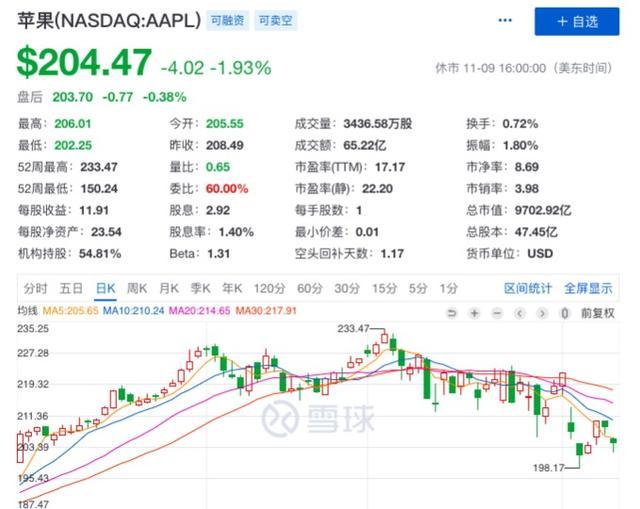
Task: Click the 机构持股 value 54.81%
Action: point(100,253)
